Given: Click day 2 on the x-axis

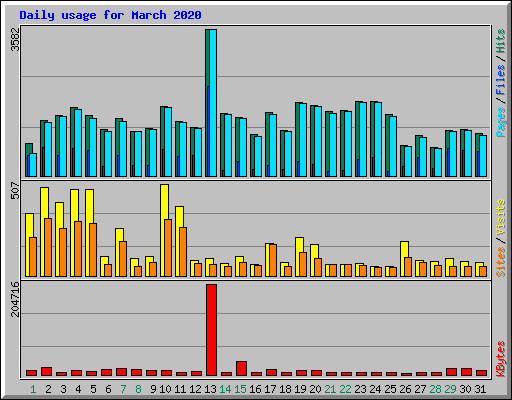Looking at the screenshot, I should [48, 389].
